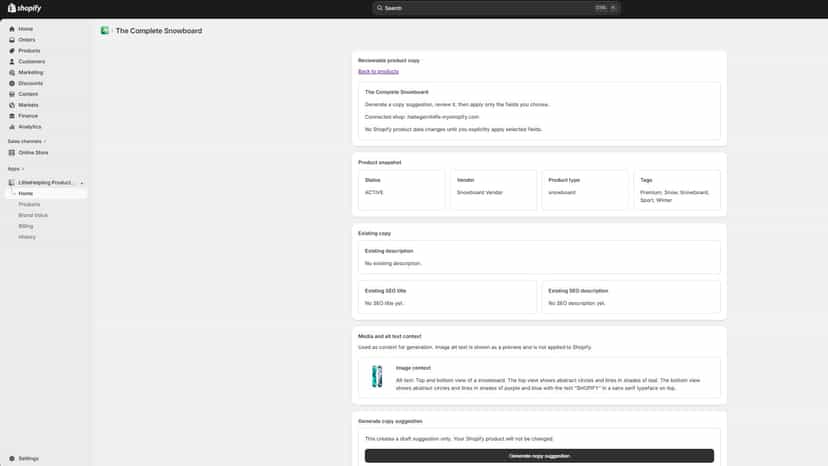
Task: Click the snowboard image thumbnail
Action: pos(377,377)
